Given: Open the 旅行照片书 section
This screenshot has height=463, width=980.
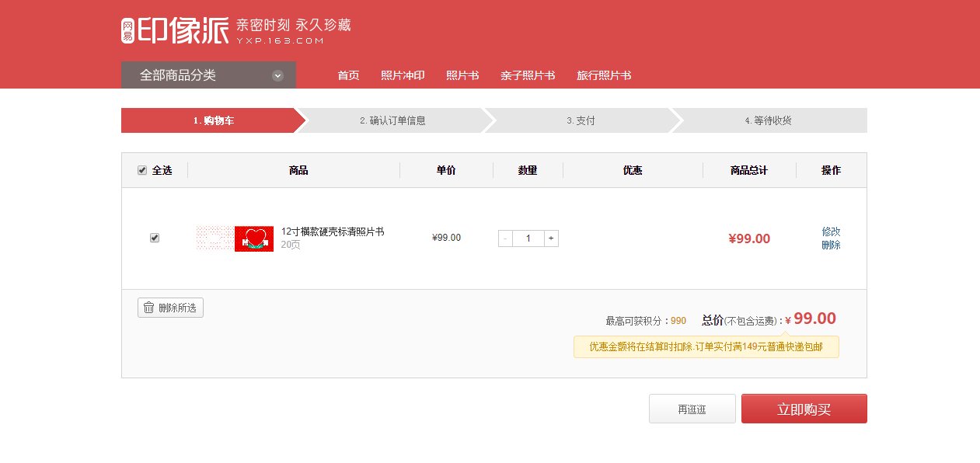Looking at the screenshot, I should (603, 75).
